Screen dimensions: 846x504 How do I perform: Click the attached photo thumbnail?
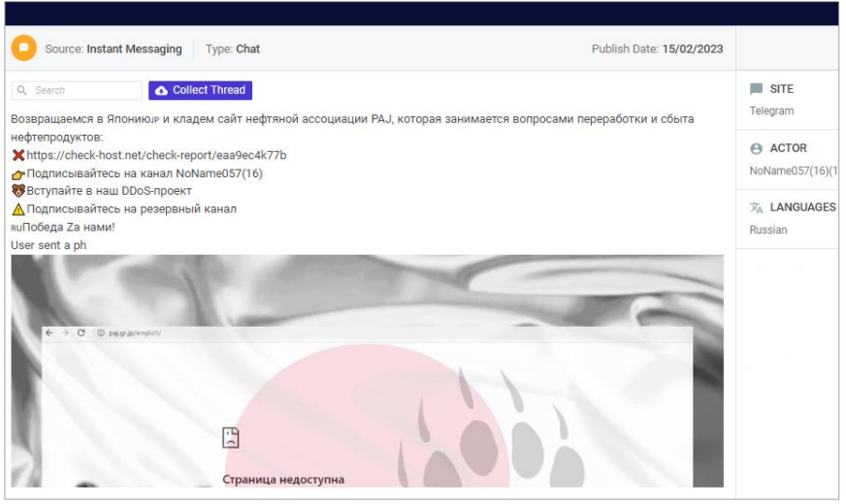[367, 371]
